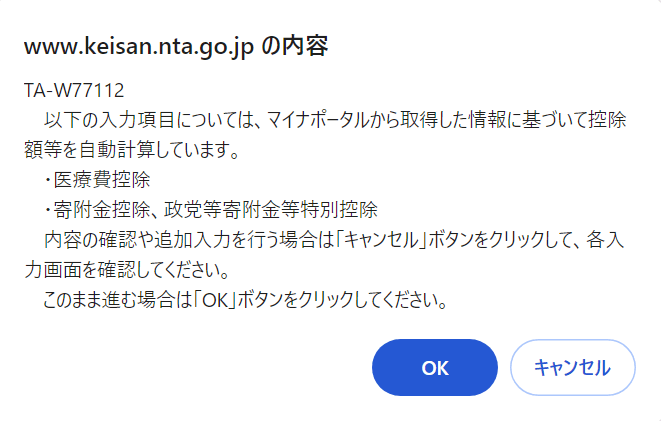The height and width of the screenshot is (421, 661).
Task: Click the line 力画面を確認してください
Action: (124, 270)
